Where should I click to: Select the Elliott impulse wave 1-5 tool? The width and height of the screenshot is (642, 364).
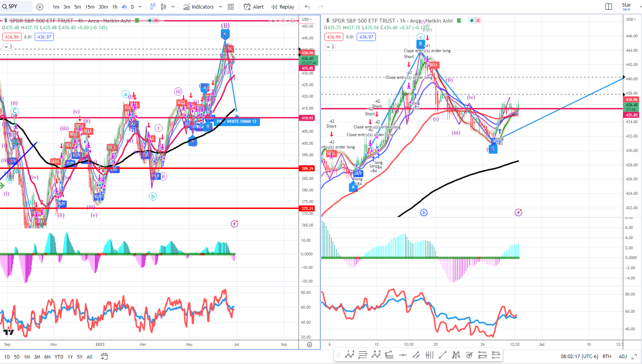pyautogui.click(x=350, y=355)
